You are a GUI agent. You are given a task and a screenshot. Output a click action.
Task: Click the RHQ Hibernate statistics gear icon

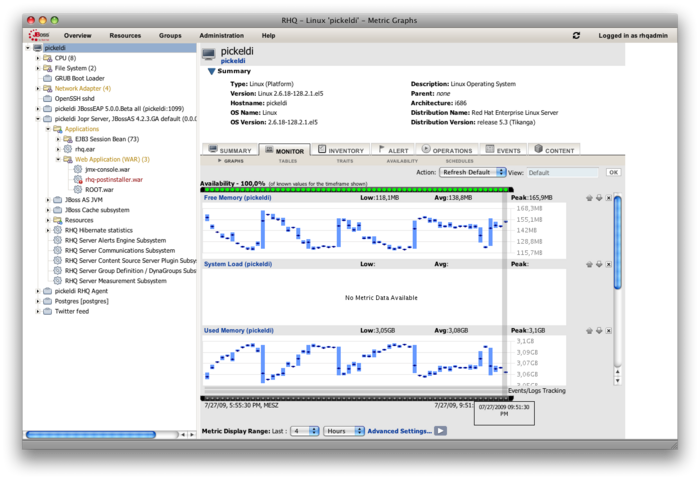(58, 230)
